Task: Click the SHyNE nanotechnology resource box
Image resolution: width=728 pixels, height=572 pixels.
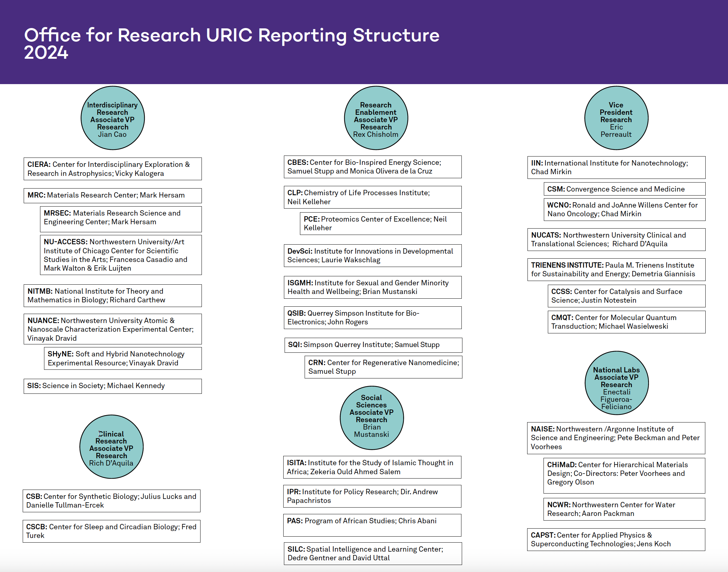Action: point(123,358)
